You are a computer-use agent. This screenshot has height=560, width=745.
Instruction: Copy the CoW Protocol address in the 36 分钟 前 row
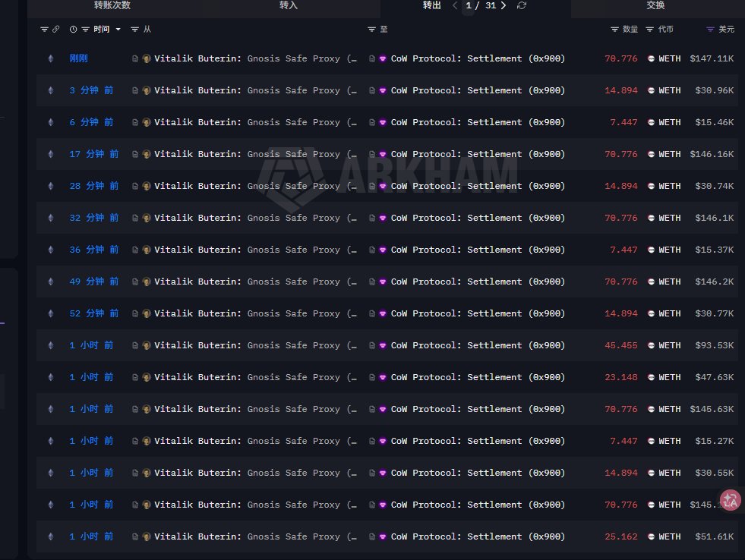pos(372,250)
